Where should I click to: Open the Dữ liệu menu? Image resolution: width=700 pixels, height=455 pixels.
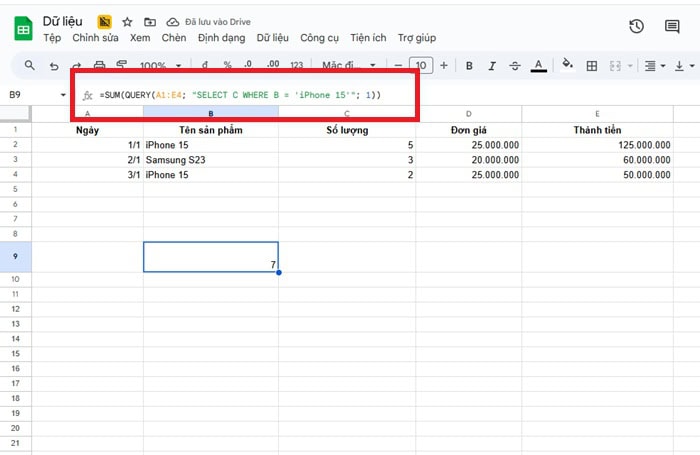[x=272, y=38]
